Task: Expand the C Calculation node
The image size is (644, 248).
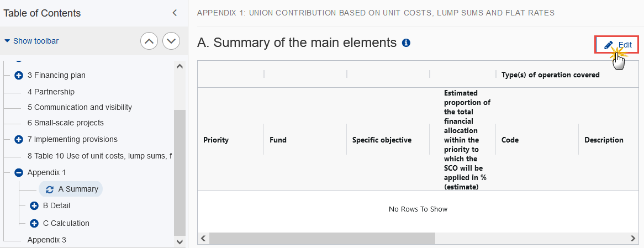Action: [34, 223]
